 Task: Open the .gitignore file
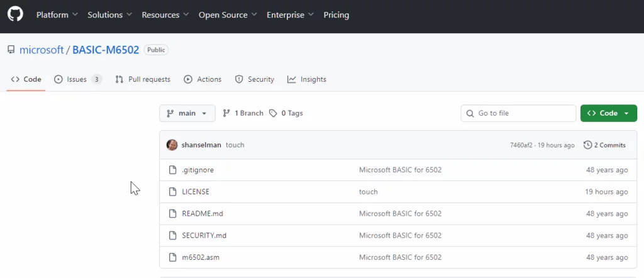[197, 170]
